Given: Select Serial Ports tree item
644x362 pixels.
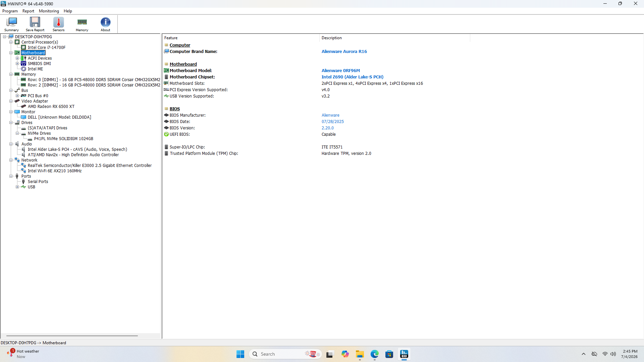Looking at the screenshot, I should tap(38, 181).
